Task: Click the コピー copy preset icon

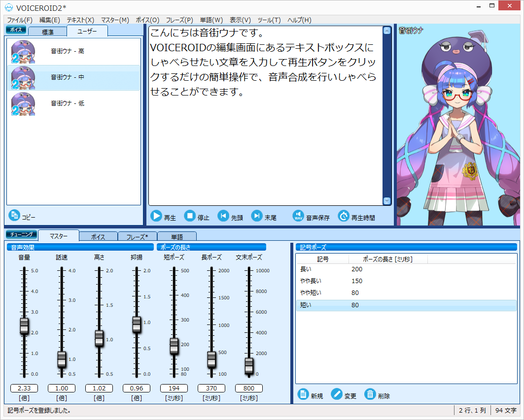Action: [x=14, y=215]
